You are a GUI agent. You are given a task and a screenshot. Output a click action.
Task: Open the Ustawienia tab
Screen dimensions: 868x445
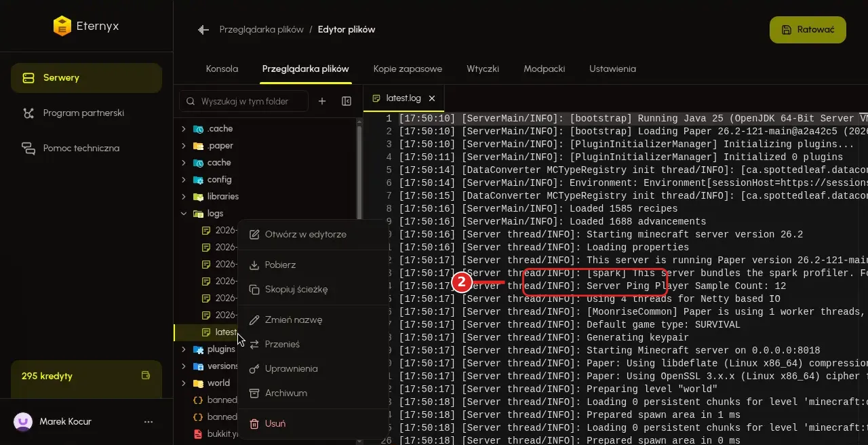[x=612, y=69]
